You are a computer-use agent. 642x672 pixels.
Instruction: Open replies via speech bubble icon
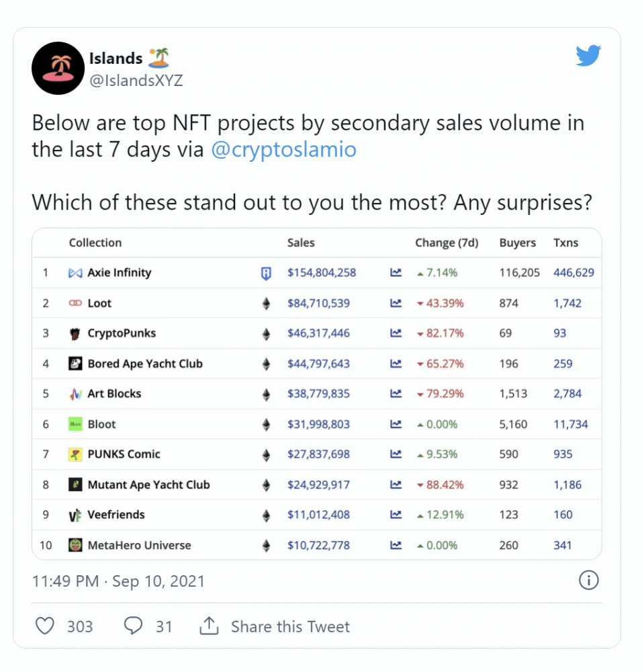click(x=133, y=626)
